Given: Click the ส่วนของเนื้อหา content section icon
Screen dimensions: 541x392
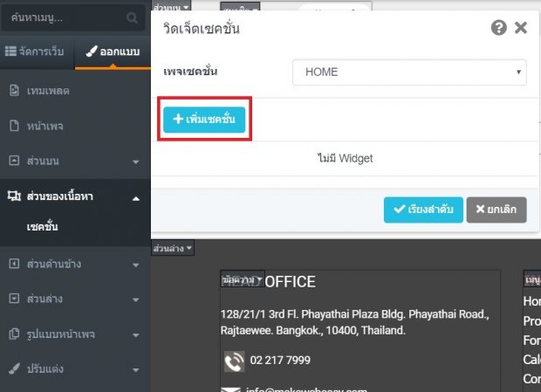Looking at the screenshot, I should click(x=14, y=196).
